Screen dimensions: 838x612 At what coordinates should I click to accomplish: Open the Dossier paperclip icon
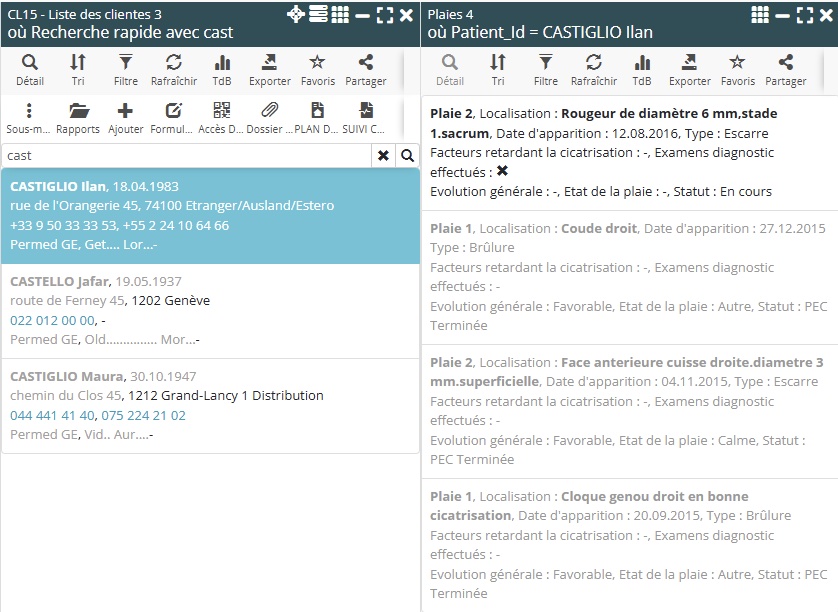[269, 117]
